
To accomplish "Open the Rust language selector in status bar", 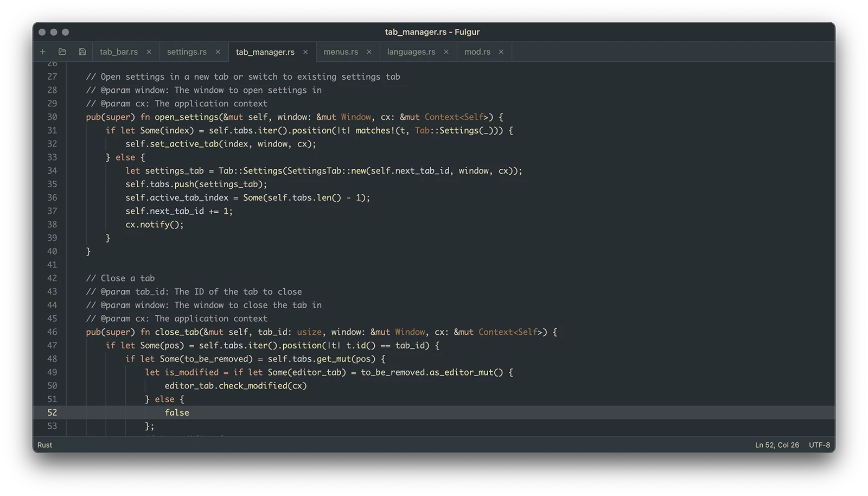I will (x=45, y=445).
